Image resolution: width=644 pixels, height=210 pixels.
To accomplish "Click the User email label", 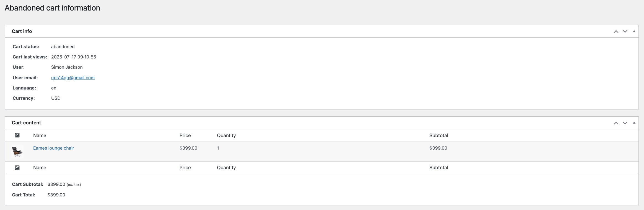I will pos(25,78).
